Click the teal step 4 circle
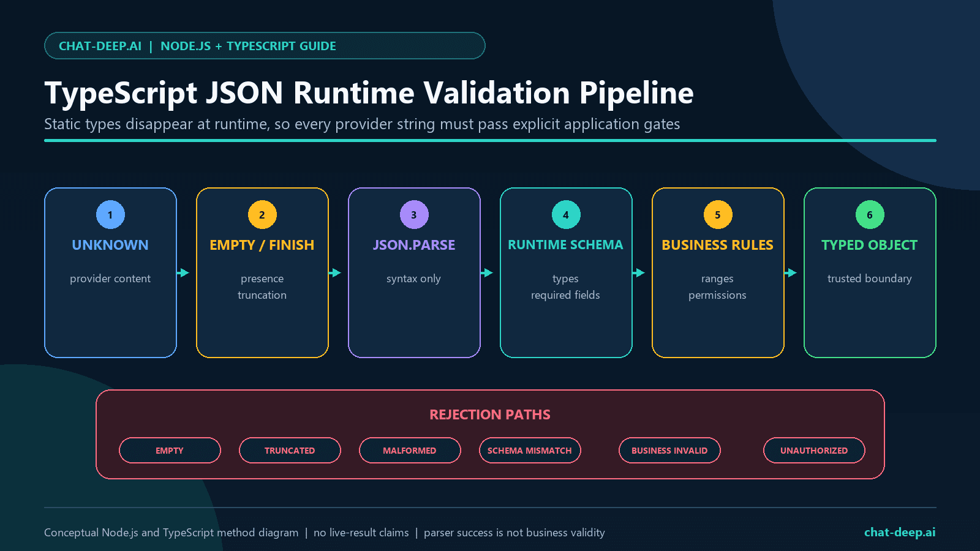This screenshot has height=551, width=980. click(x=566, y=215)
